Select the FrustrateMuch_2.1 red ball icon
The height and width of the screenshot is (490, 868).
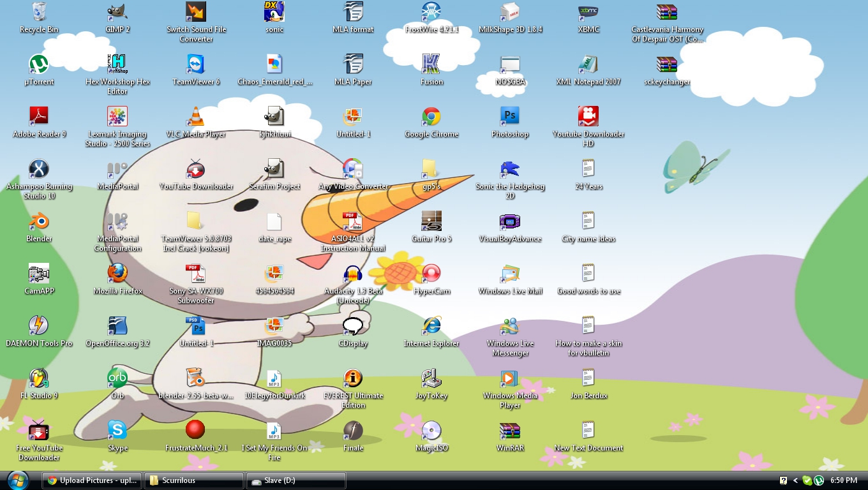pos(196,430)
